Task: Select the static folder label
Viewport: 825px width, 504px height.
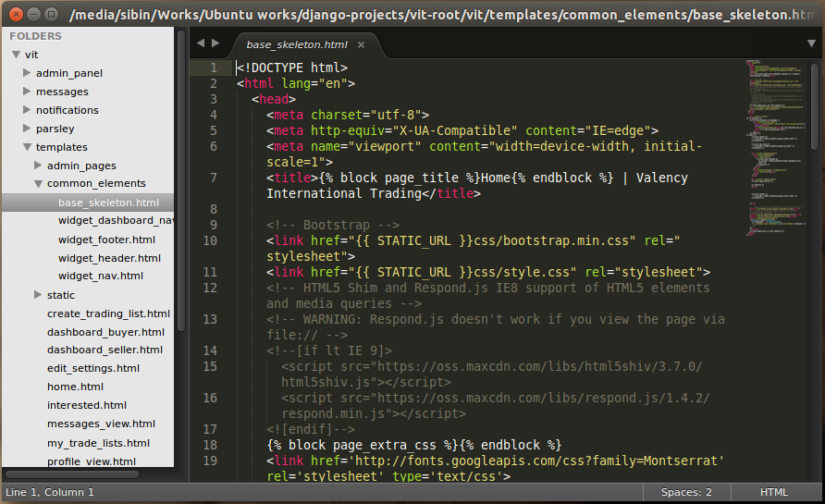Action: coord(61,295)
